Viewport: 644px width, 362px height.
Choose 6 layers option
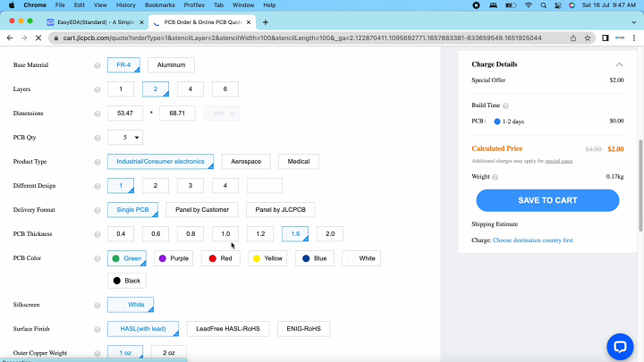(225, 89)
